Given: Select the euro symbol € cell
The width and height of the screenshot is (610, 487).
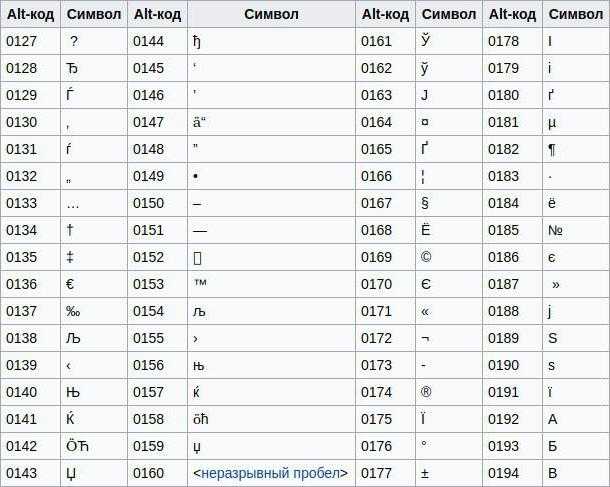Looking at the screenshot, I should (94, 284).
